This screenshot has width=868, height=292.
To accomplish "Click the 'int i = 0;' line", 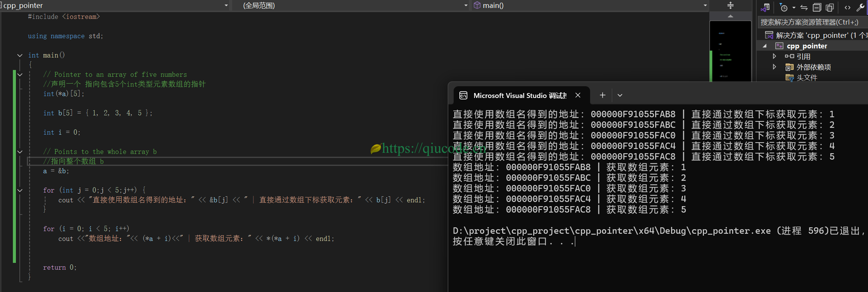I will [62, 132].
